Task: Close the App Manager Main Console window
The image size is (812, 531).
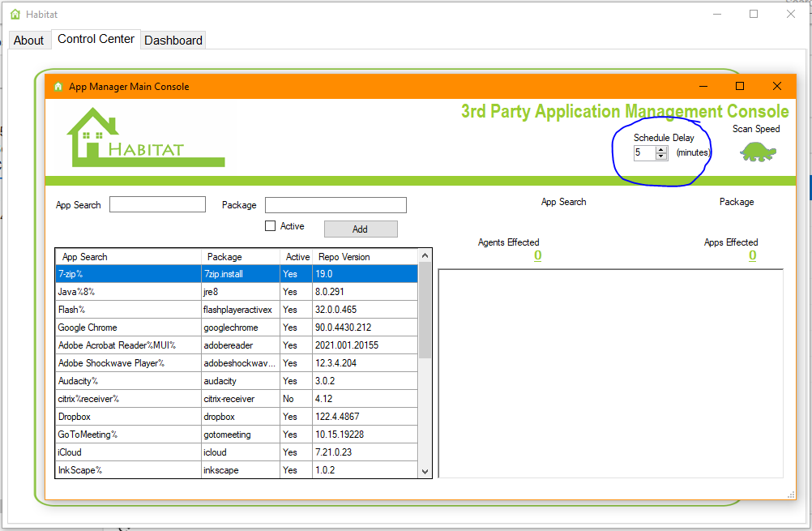Action: (776, 86)
